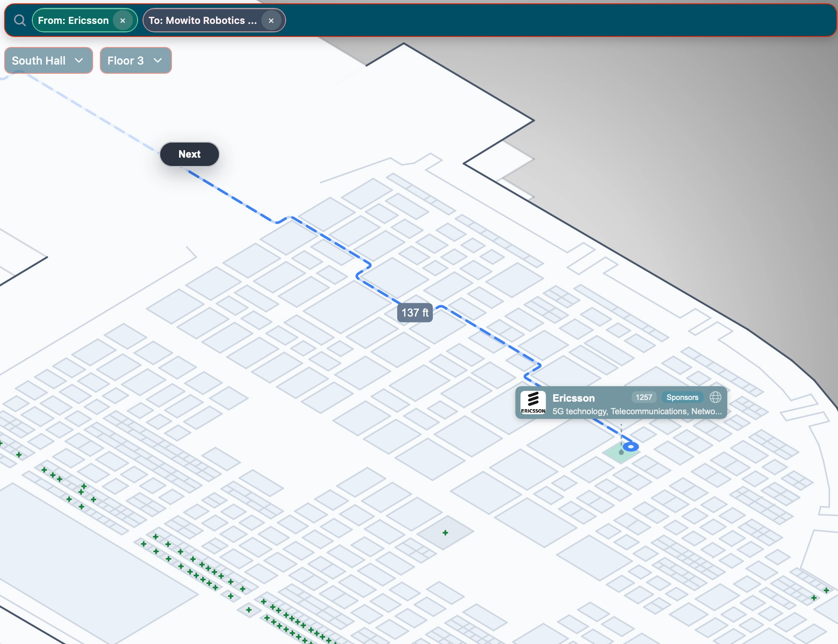
Task: Remove the From: Ericsson chip
Action: (x=122, y=21)
